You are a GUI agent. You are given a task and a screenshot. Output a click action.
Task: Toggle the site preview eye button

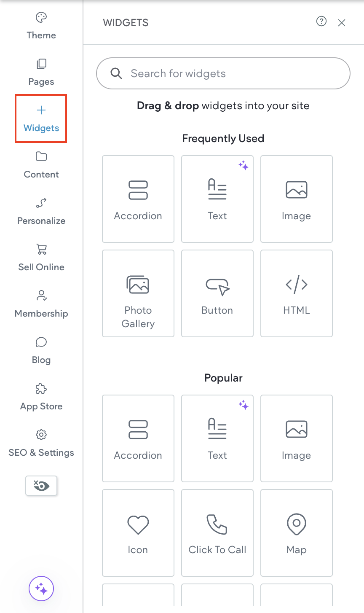tap(41, 485)
